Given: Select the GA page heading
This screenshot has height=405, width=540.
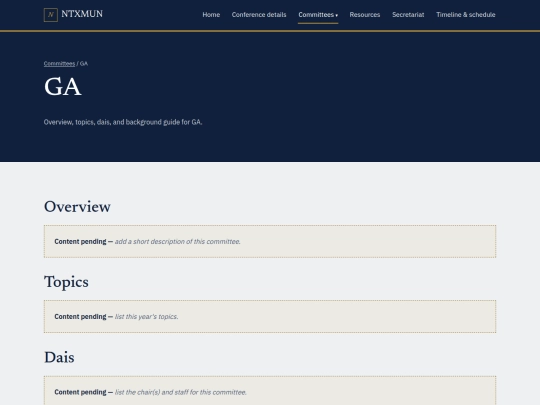Looking at the screenshot, I should [63, 86].
